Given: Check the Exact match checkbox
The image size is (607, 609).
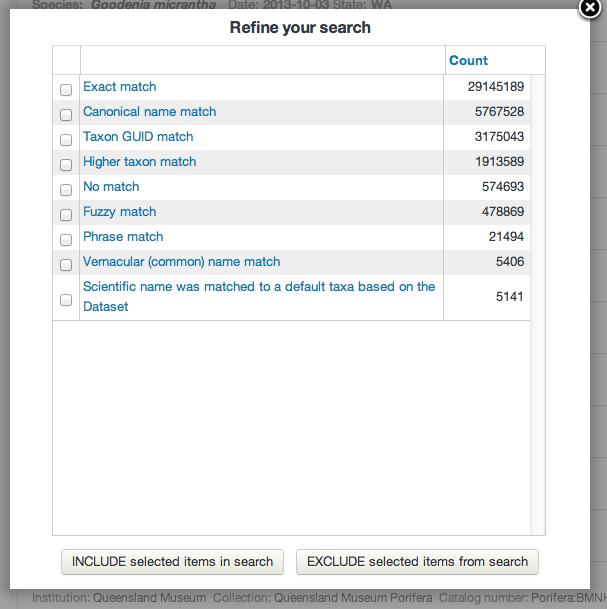Looking at the screenshot, I should click(66, 89).
